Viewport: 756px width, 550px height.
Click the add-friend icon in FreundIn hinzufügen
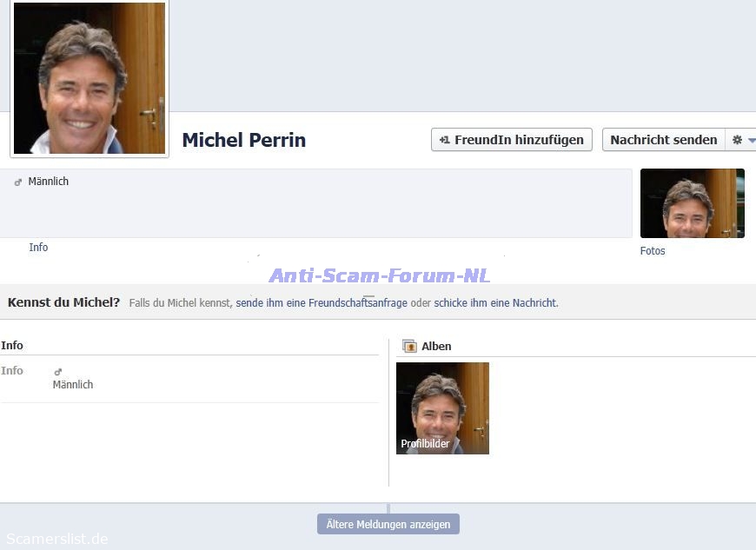click(x=444, y=140)
